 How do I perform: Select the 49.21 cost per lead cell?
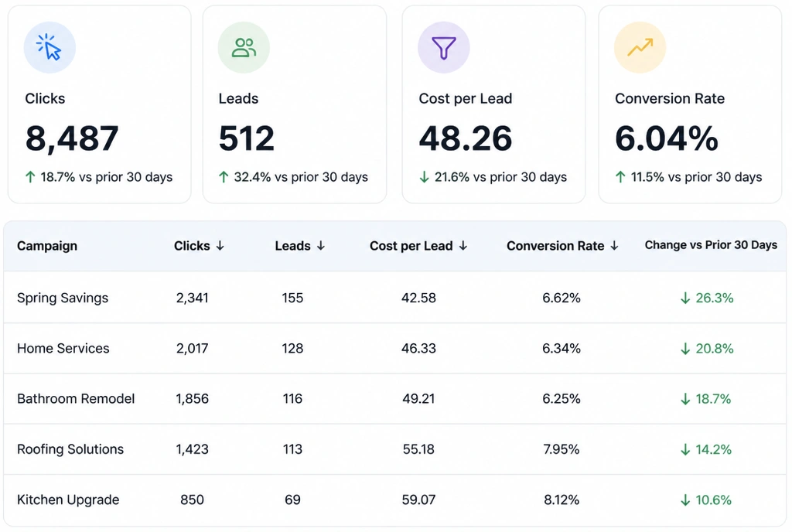(x=418, y=399)
